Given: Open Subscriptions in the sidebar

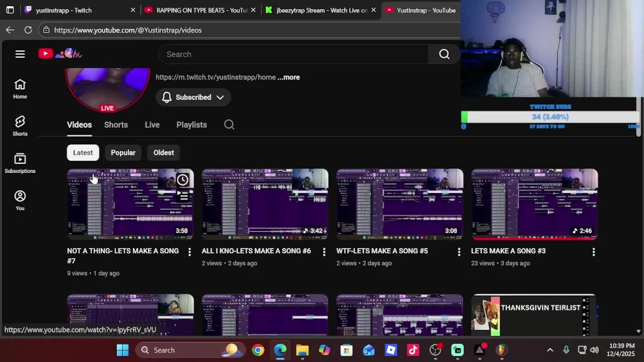Looking at the screenshot, I should [20, 163].
